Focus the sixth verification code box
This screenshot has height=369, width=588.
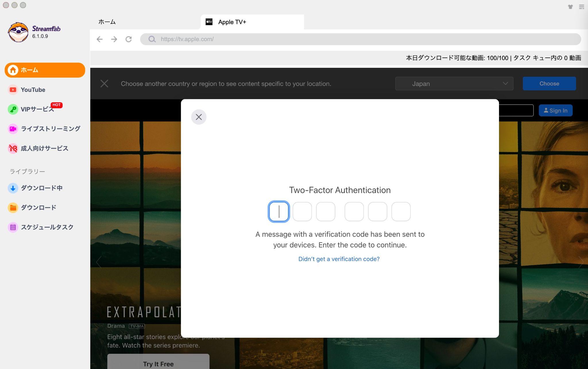pos(401,212)
